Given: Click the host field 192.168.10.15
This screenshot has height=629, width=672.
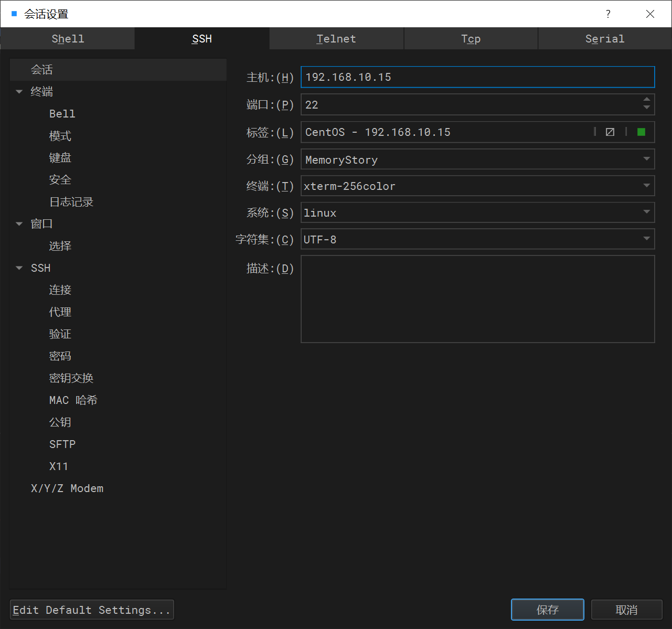Looking at the screenshot, I should pos(478,77).
